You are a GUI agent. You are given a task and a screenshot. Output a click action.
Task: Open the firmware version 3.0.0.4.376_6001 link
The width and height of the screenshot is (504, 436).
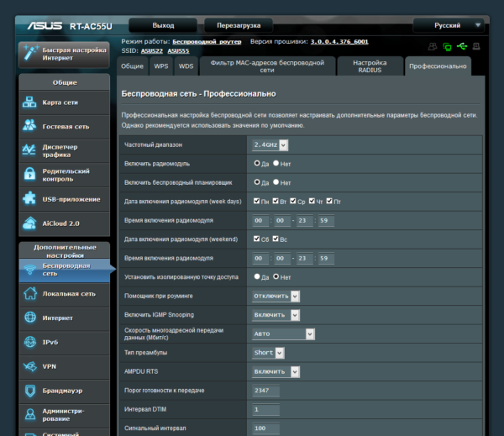(339, 41)
